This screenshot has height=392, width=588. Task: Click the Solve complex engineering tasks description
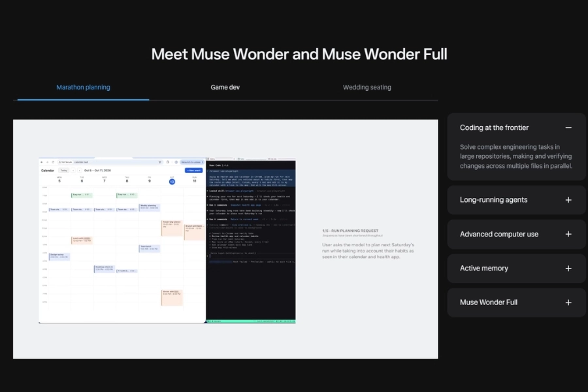[516, 156]
